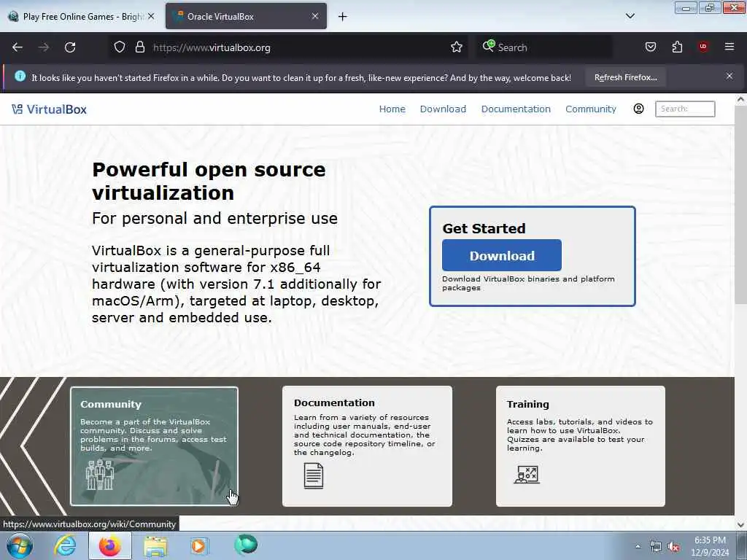This screenshot has height=560, width=747.
Task: Switch to the Play Free Online Games tab
Action: (x=82, y=16)
